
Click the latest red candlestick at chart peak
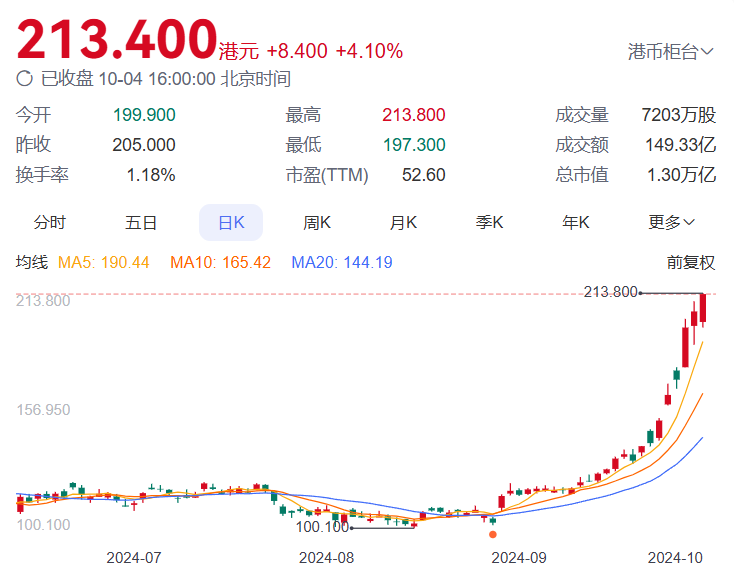pyautogui.click(x=703, y=308)
